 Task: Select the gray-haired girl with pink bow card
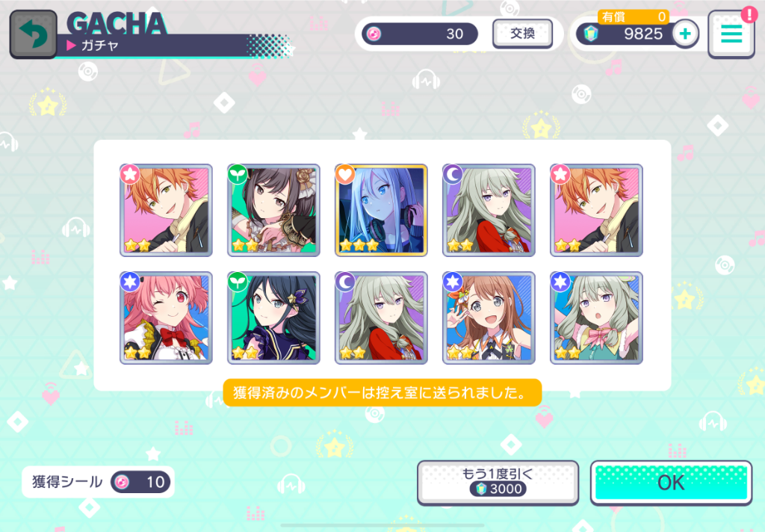[596, 318]
